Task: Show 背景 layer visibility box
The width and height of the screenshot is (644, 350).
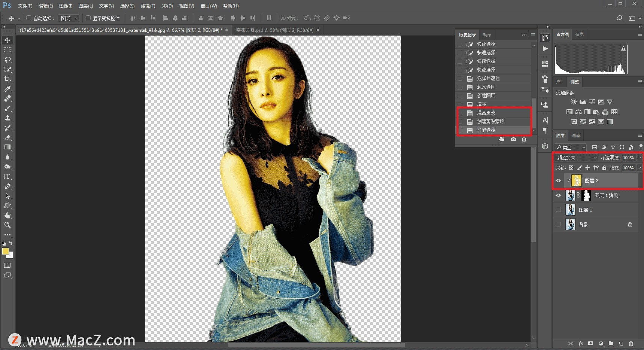Action: 558,225
